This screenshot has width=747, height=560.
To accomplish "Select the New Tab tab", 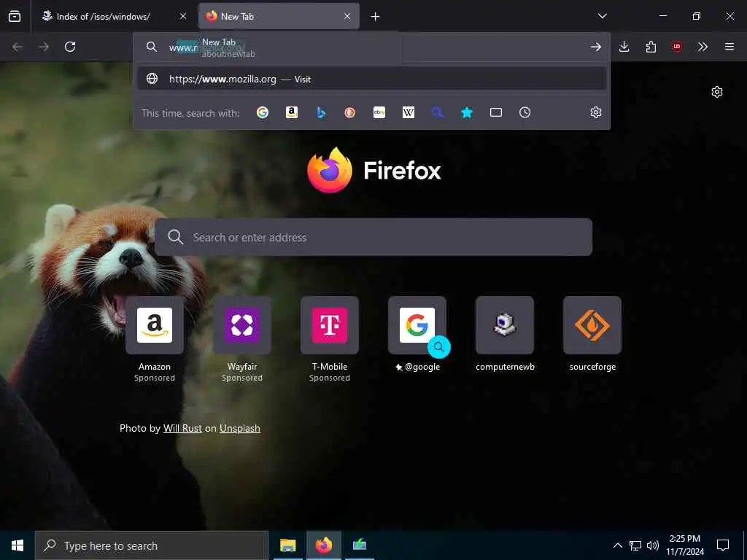I will pyautogui.click(x=279, y=16).
